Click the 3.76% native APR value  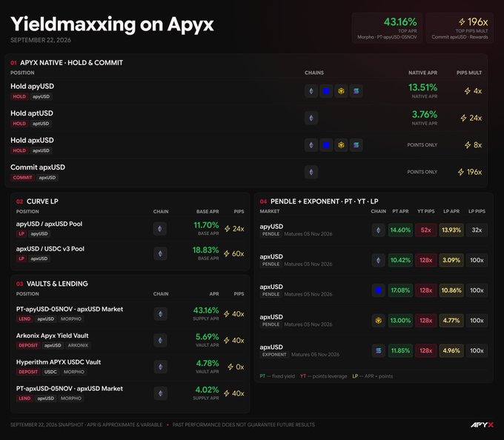(425, 114)
